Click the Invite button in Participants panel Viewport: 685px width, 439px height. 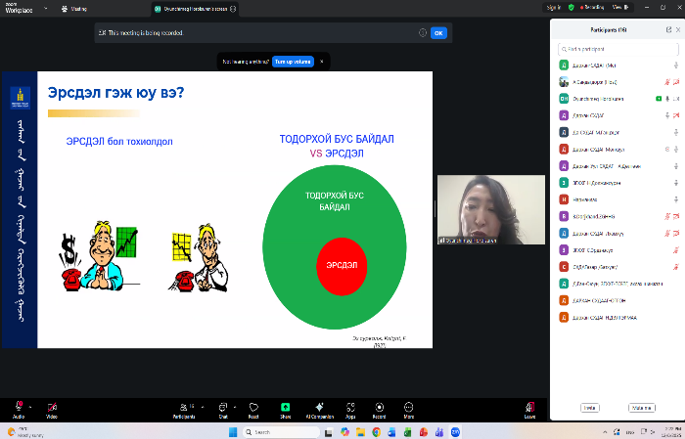[x=590, y=407]
